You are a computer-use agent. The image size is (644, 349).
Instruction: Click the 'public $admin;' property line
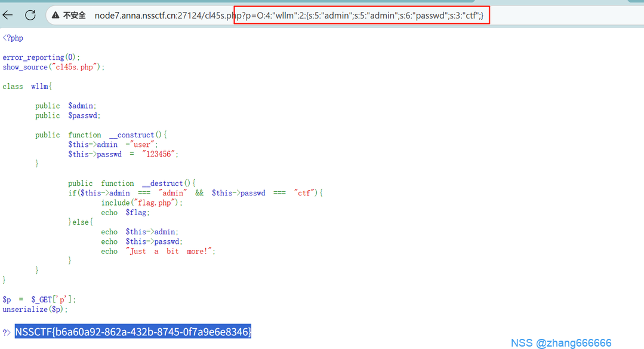[66, 106]
